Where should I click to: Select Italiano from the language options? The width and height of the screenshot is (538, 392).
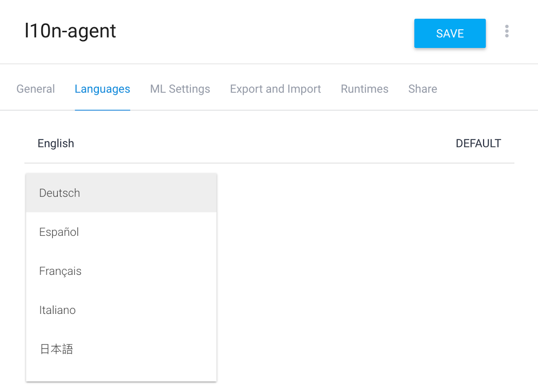coord(57,310)
